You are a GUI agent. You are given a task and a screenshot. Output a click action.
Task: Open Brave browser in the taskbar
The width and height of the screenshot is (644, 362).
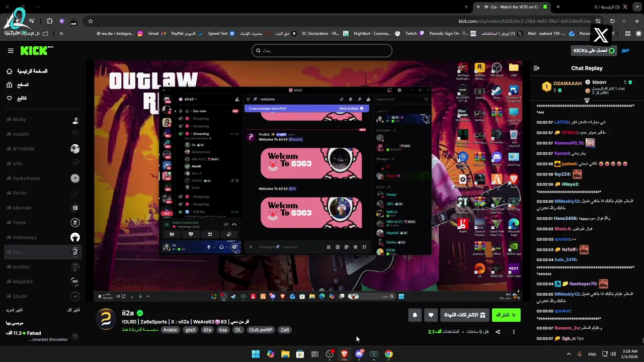345,354
